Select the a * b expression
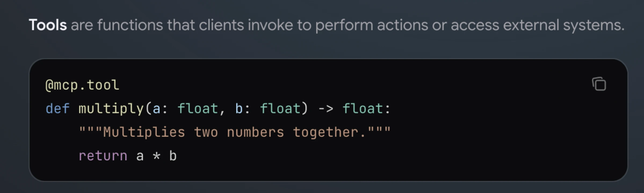This screenshot has width=644, height=193. click(x=156, y=155)
